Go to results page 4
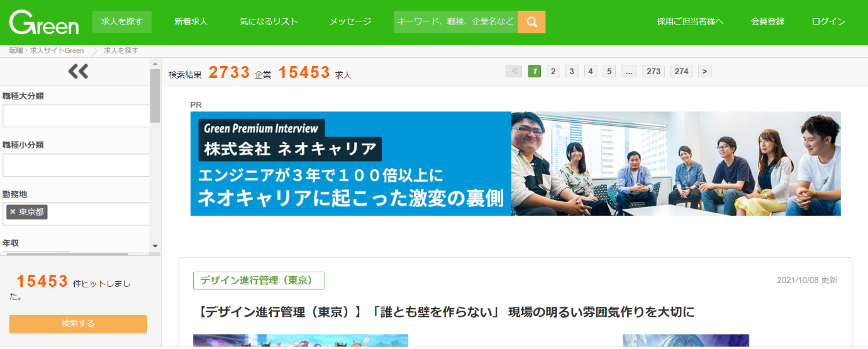The width and height of the screenshot is (868, 349). pos(591,71)
